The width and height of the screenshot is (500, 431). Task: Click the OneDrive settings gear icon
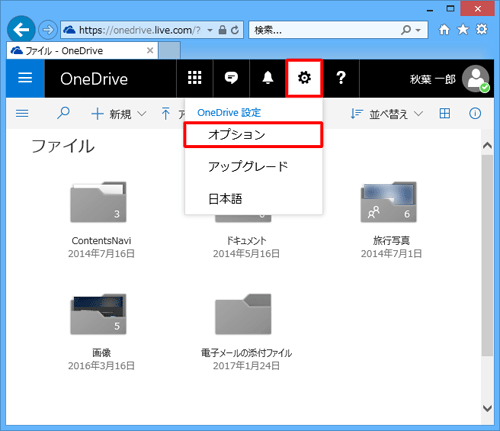[x=304, y=78]
